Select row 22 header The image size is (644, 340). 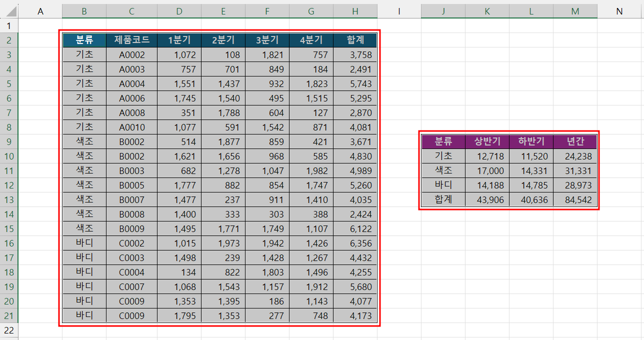9,330
